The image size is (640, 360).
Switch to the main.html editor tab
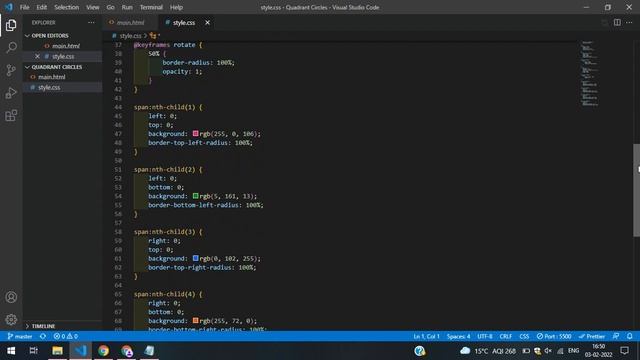point(131,22)
